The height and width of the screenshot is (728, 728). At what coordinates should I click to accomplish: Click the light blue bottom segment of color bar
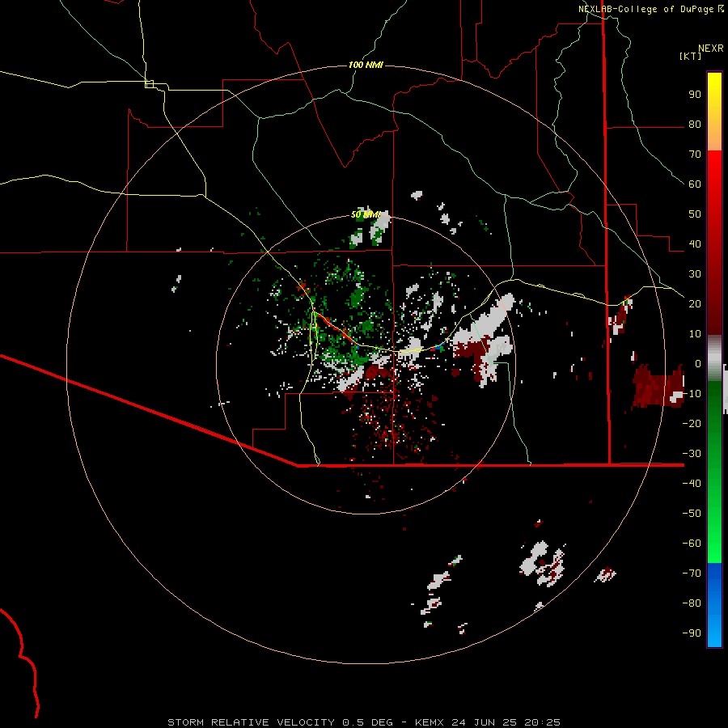click(x=714, y=605)
